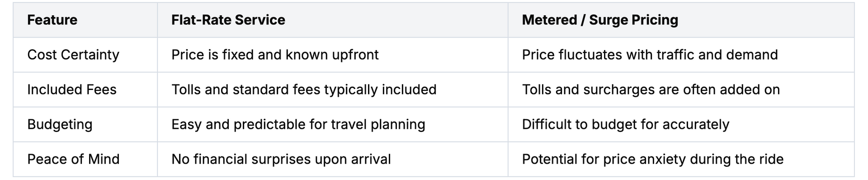The image size is (868, 180).
Task: Select the Cost Certainty row label
Action: click(x=73, y=55)
